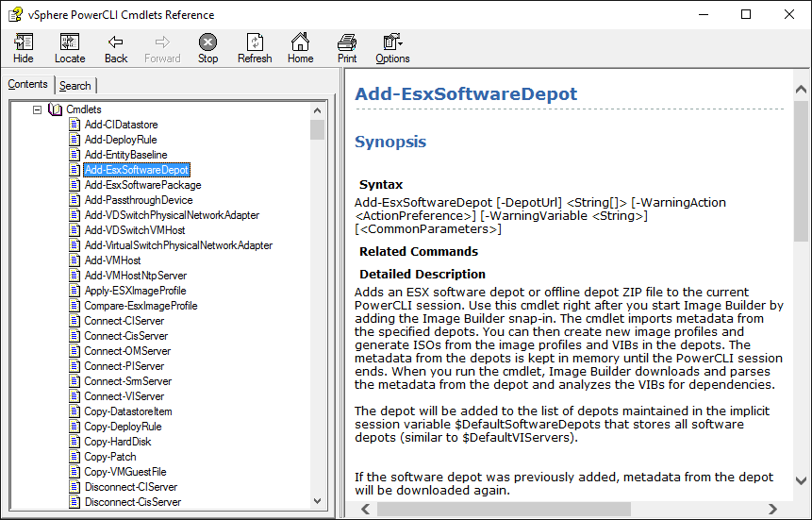Select Connect-SrmServer in the tree
The width and height of the screenshot is (812, 520).
(x=128, y=381)
